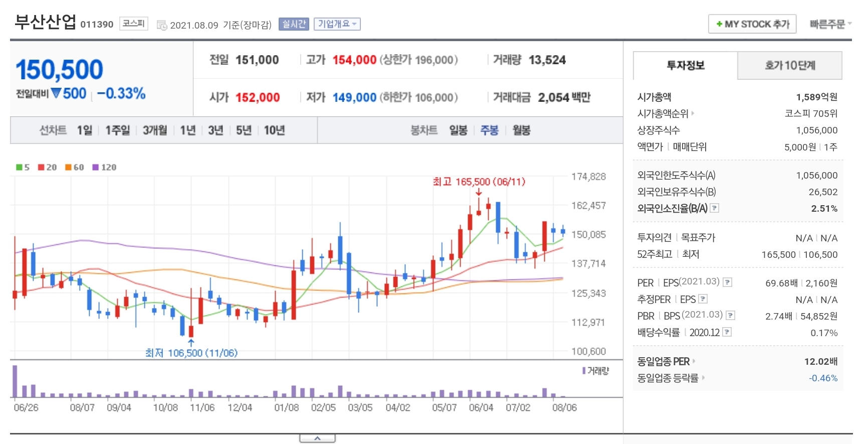
Task: Select the 3개월 line chart period
Action: [155, 130]
